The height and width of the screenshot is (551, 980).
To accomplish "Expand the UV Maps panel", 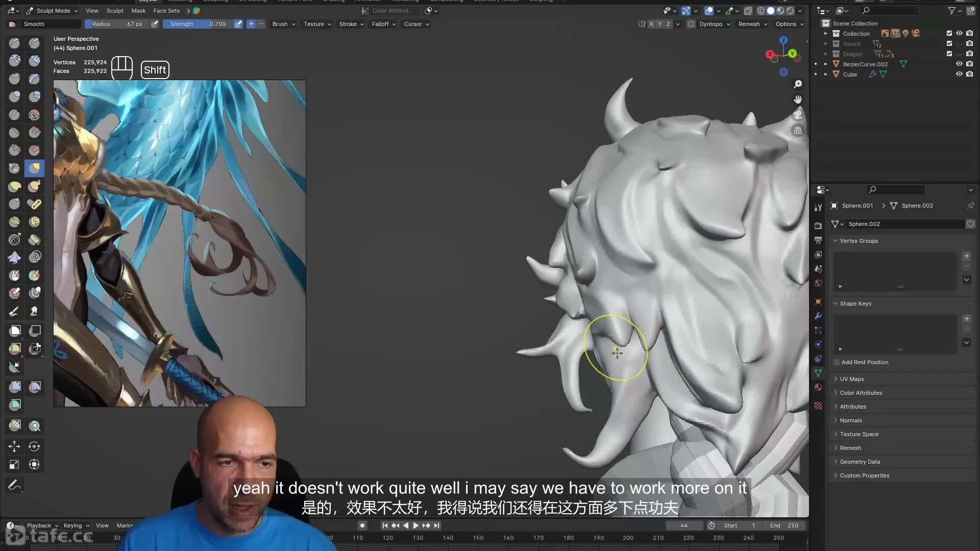I will point(851,379).
